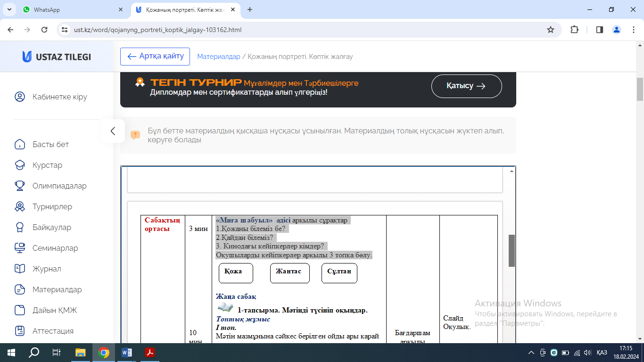Open the Chrome three-dot menu

click(x=633, y=30)
